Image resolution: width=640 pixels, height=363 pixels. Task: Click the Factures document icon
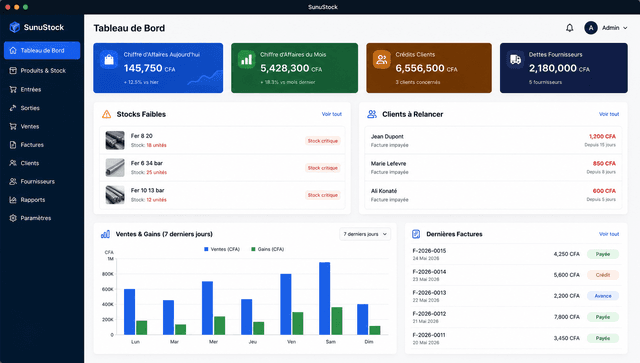[x=13, y=145]
